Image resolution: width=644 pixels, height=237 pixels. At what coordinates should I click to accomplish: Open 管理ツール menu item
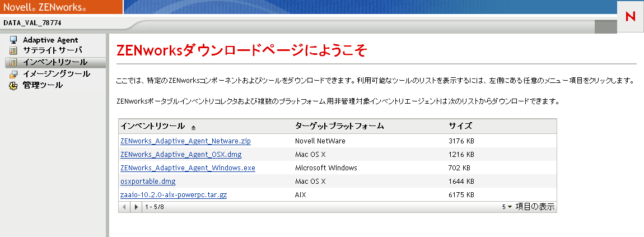point(43,85)
